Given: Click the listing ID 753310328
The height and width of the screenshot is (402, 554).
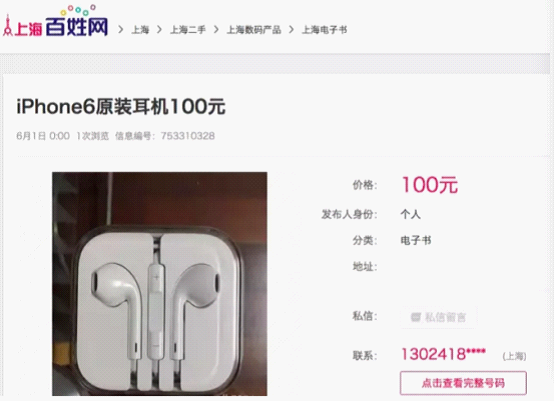Looking at the screenshot, I should click(x=188, y=136).
